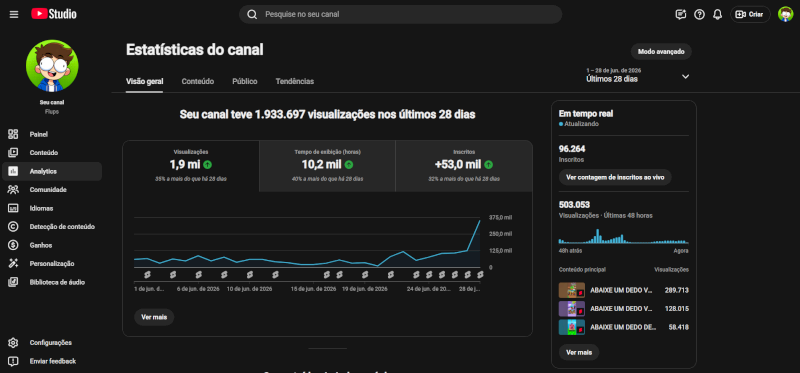Click Ver mais under the main chart
This screenshot has width=800, height=373.
154,317
